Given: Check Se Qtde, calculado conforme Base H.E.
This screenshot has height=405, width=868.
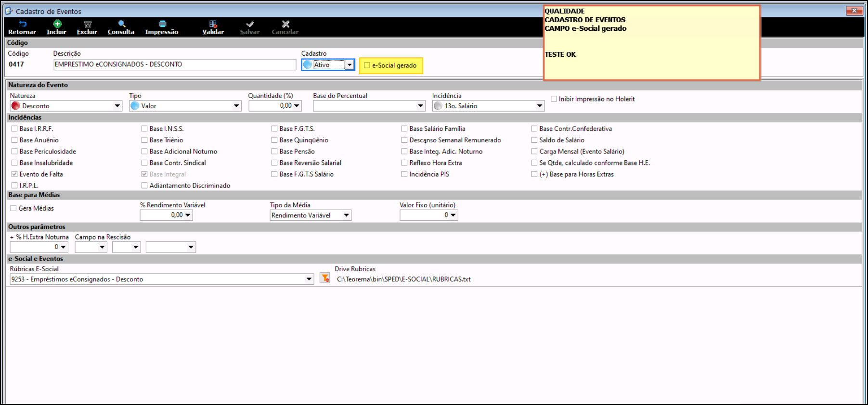Looking at the screenshot, I should [x=534, y=163].
